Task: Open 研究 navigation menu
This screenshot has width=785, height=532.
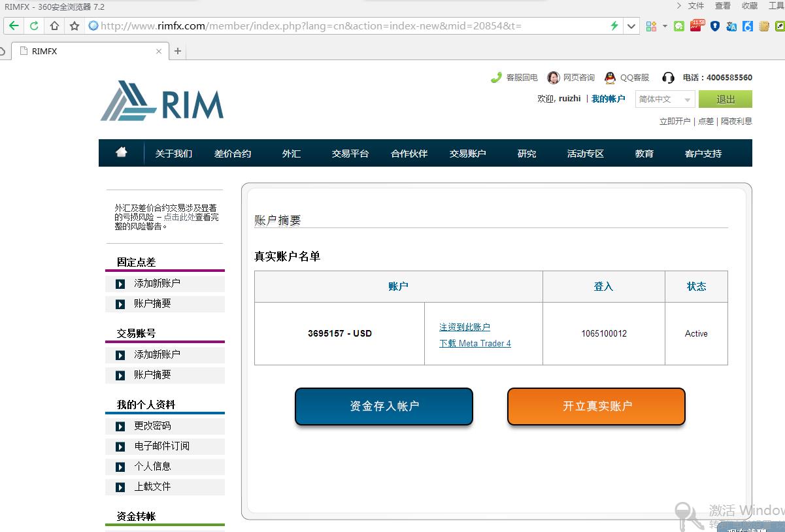Action: pos(527,154)
